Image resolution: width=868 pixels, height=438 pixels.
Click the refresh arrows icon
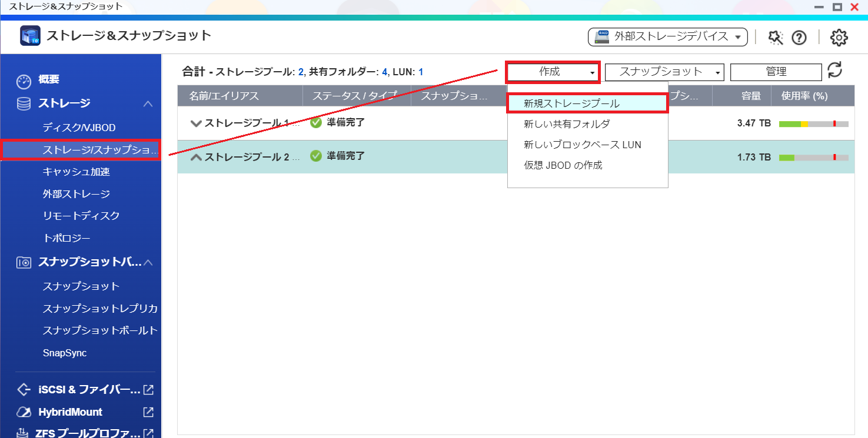point(835,71)
